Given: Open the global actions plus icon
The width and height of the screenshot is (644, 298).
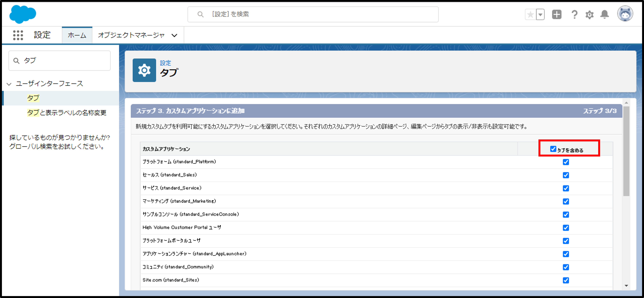Looking at the screenshot, I should [556, 14].
